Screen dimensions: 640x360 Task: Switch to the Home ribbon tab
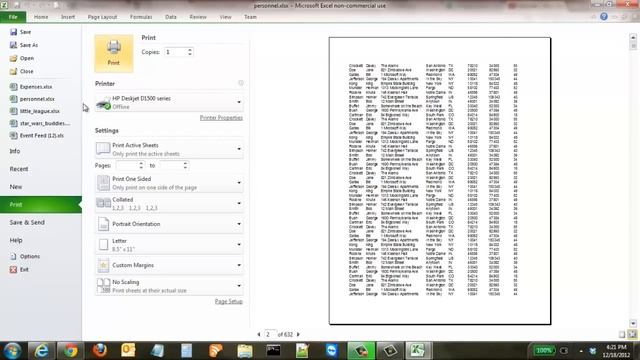click(41, 17)
